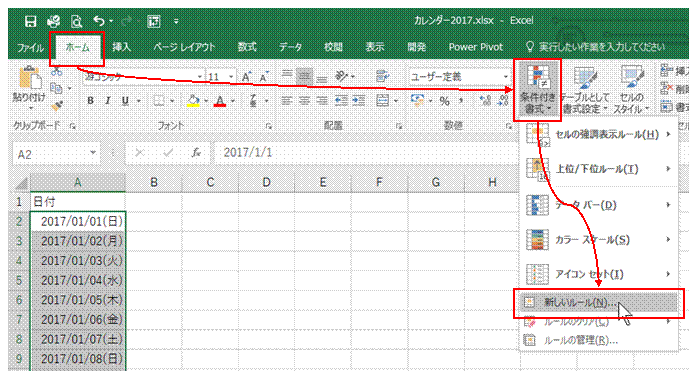Choose ルールの管理(R)... menu item

pyautogui.click(x=599, y=341)
